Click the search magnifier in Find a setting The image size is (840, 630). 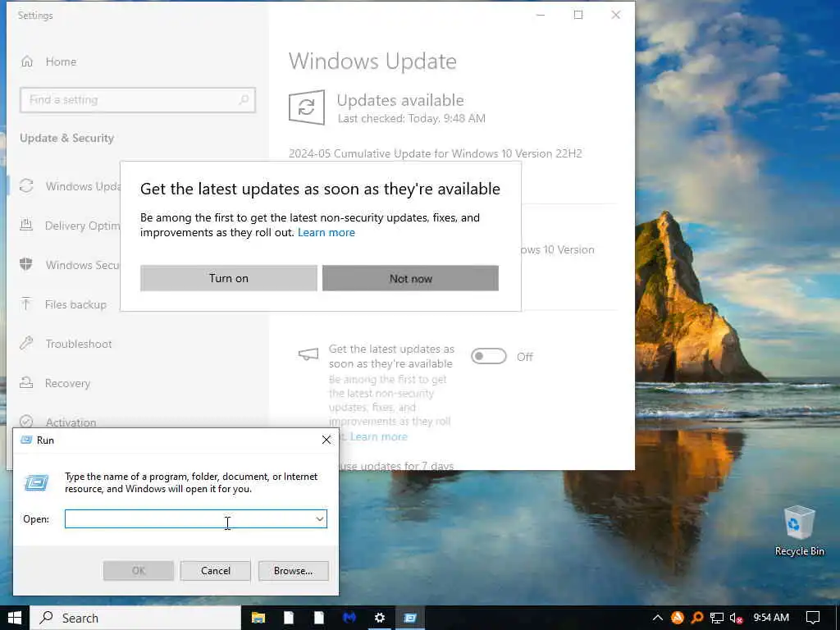point(244,99)
